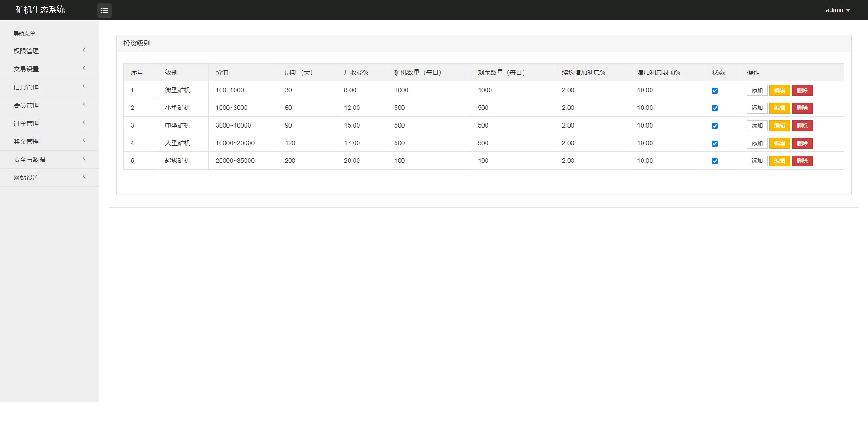Screen dimensions: 868x421
Task: Click yellow 编辑 button for 大型矿机
Action: click(x=779, y=143)
